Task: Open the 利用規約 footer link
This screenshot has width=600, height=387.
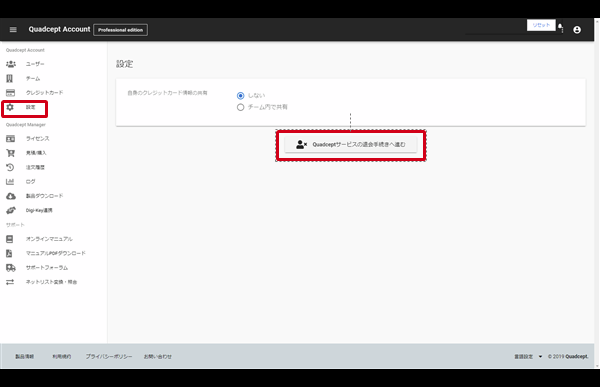Action: (62, 356)
